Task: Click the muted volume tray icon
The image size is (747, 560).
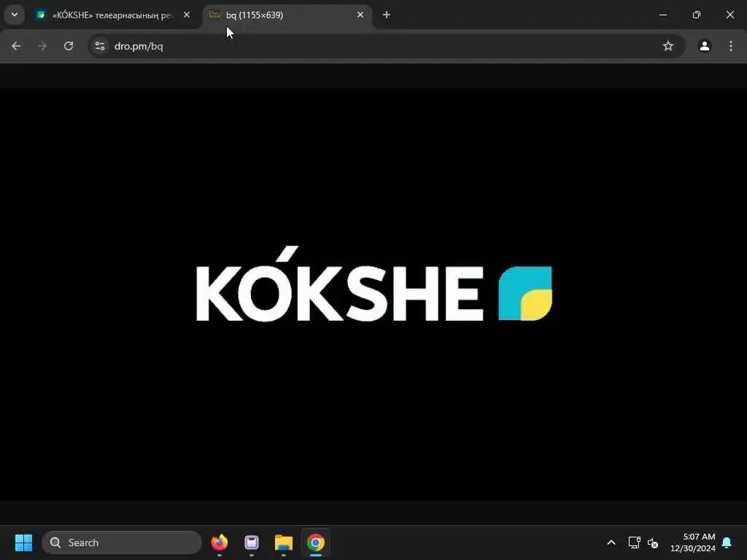Action: (x=653, y=542)
